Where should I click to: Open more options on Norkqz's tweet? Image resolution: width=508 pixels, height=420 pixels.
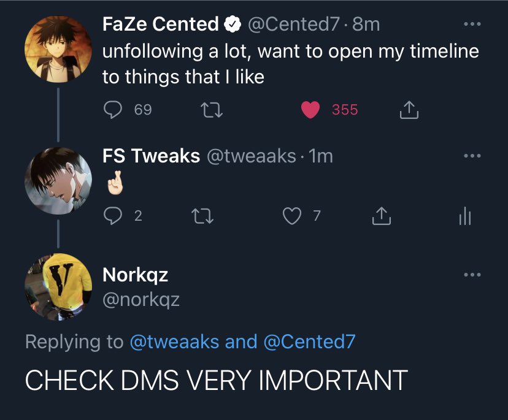tap(471, 275)
